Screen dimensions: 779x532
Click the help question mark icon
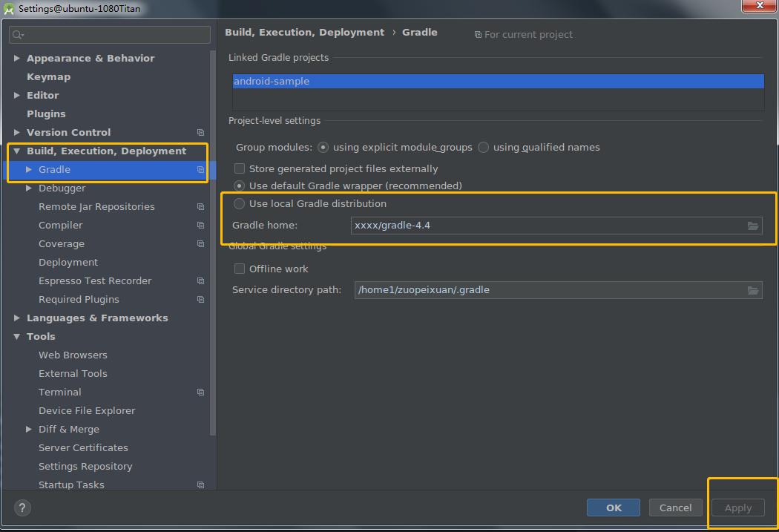pyautogui.click(x=22, y=508)
